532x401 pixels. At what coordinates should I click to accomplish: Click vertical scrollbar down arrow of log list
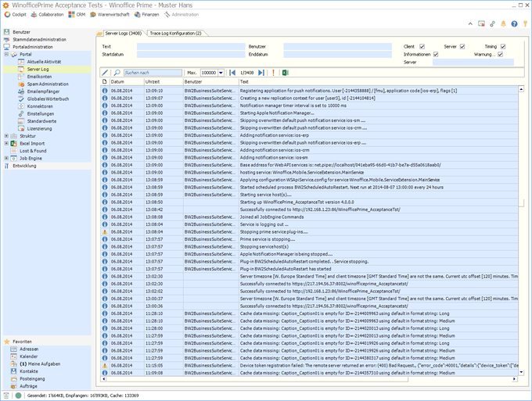pos(521,373)
